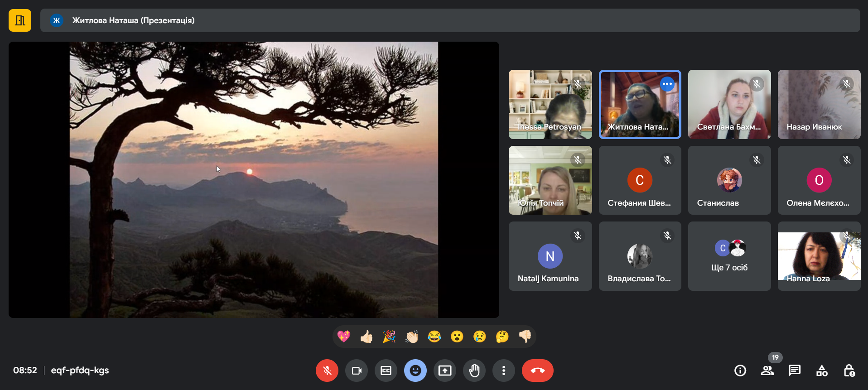Viewport: 868px width, 390px height.
Task: Open the three-dot more options menu
Action: pos(504,371)
